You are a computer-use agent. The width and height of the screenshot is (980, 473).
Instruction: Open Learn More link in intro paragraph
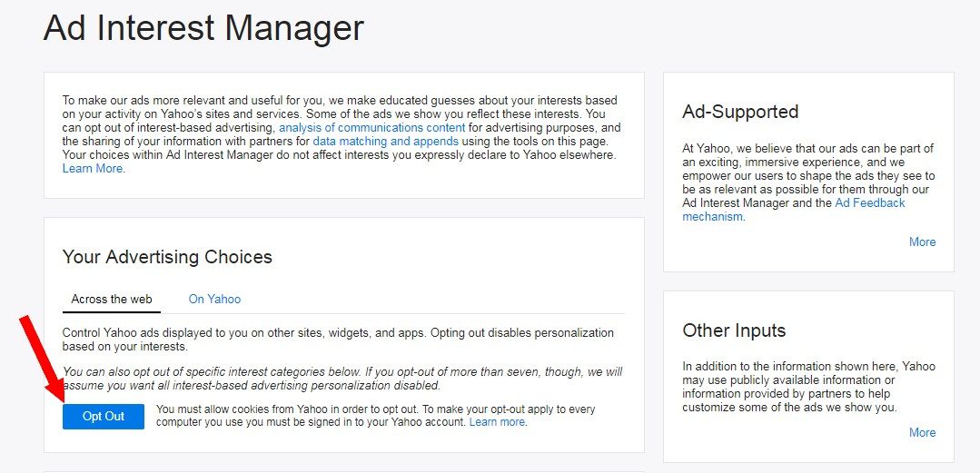tap(93, 169)
